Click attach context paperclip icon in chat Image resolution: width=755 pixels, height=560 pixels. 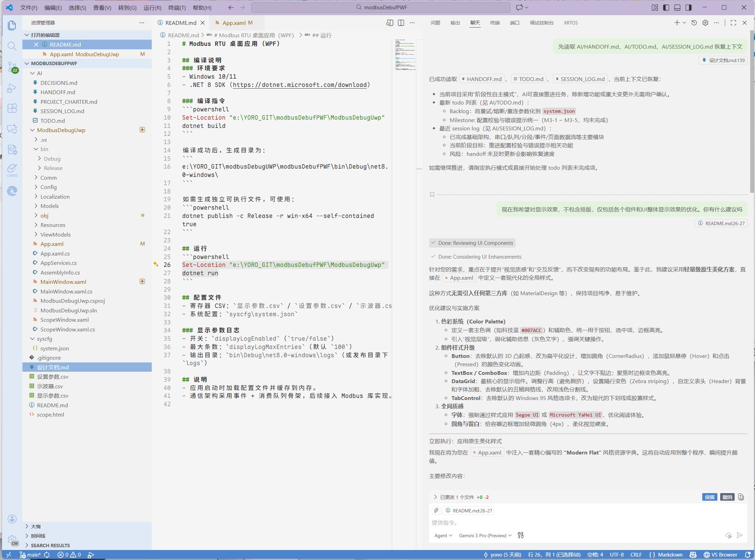(436, 510)
